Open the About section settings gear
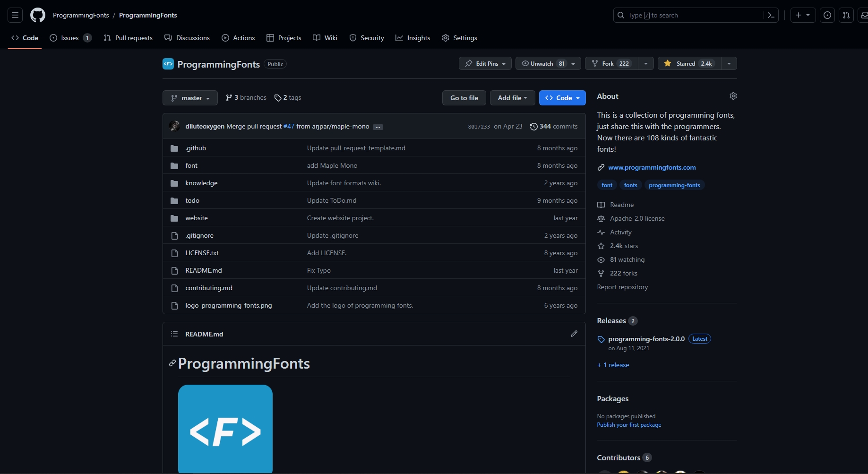The image size is (868, 474). (x=733, y=96)
